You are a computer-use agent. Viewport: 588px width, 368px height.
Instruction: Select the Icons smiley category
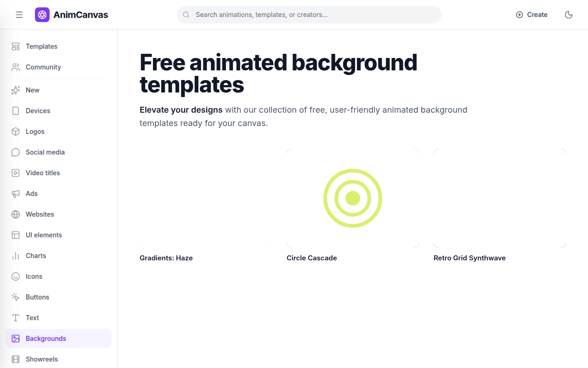58,276
